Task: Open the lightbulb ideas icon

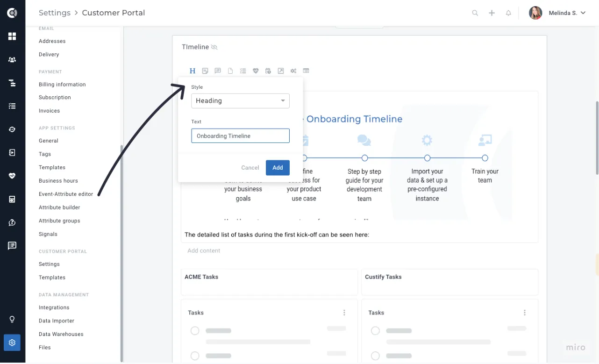Action: [12, 320]
